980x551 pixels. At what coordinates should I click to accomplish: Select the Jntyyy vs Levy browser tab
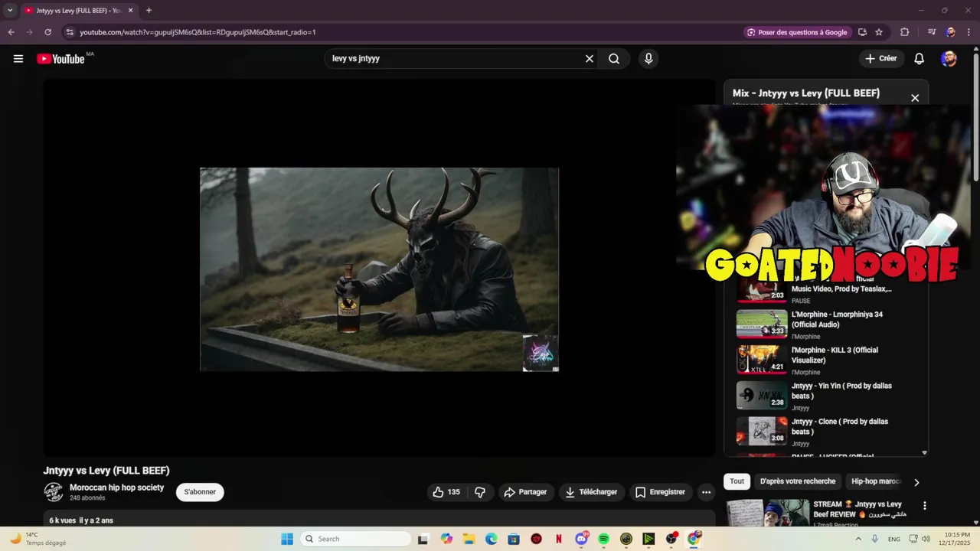79,11
